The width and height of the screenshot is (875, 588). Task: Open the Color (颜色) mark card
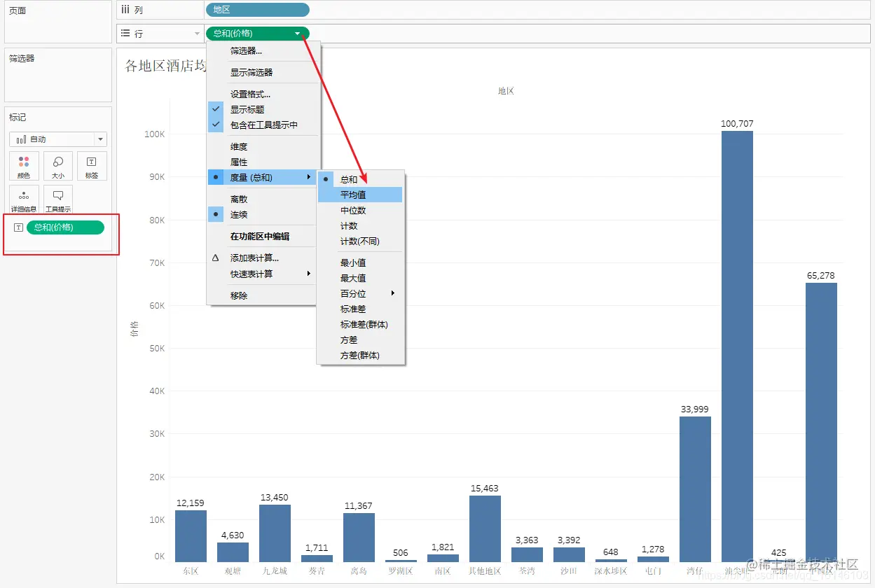[24, 166]
